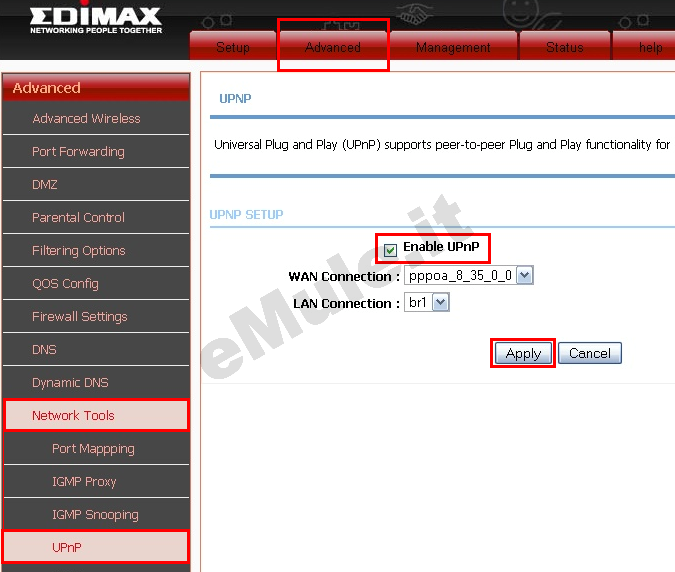The width and height of the screenshot is (675, 572).
Task: Click the Advanced sidebar header
Action: point(96,88)
